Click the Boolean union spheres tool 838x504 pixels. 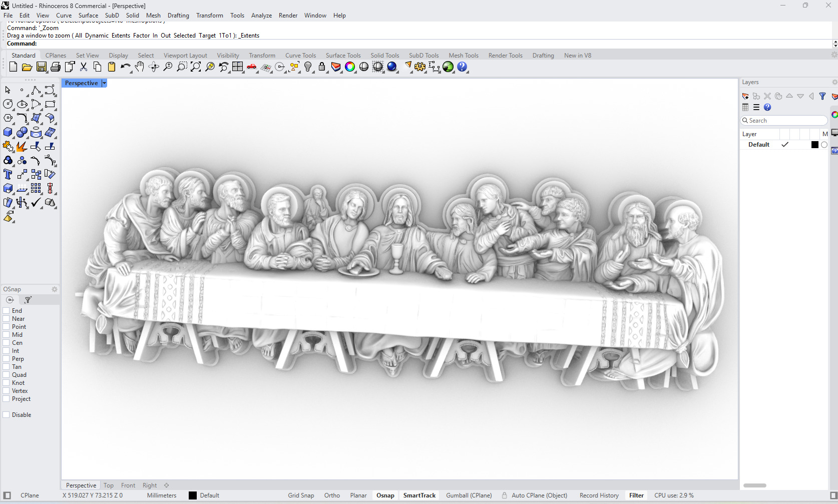click(x=22, y=132)
